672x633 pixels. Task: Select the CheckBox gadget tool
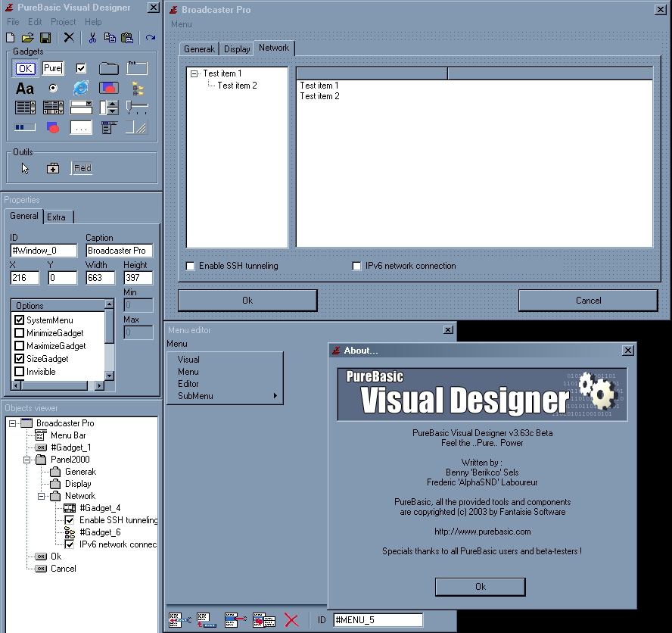pyautogui.click(x=81, y=68)
